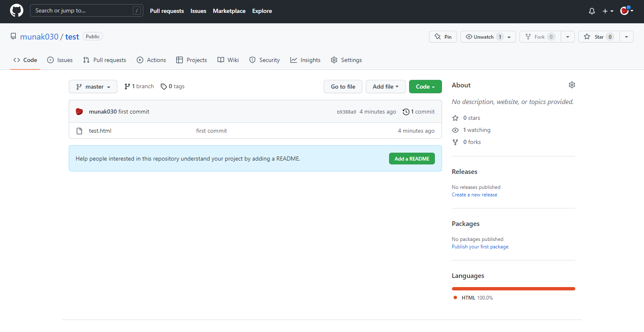Viewport: 644px width, 332px height.
Task: Switch to the Wiki tab
Action: click(x=228, y=60)
